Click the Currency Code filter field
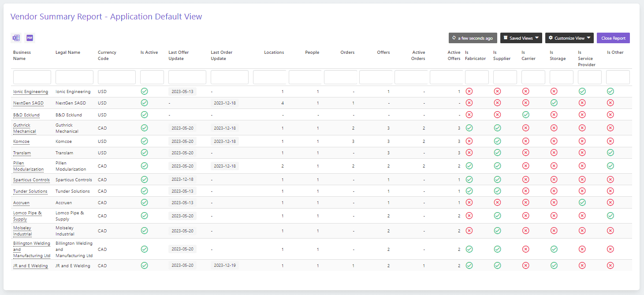Screen dimensions: 644x295 click(x=117, y=77)
